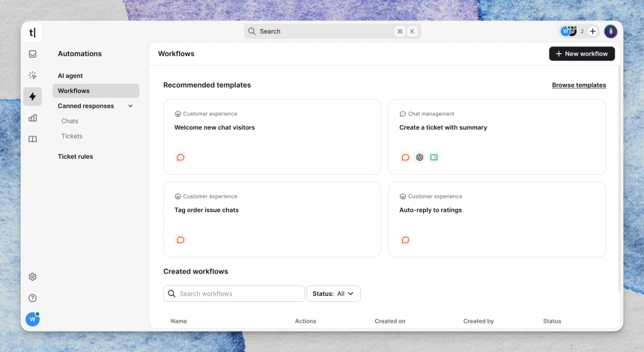Image resolution: width=644 pixels, height=352 pixels.
Task: Open the Knowledge base book icon
Action: pyautogui.click(x=32, y=139)
